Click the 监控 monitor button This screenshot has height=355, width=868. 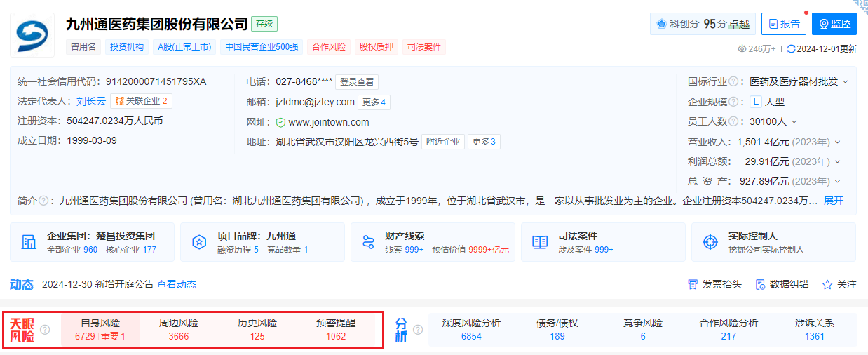click(x=834, y=24)
